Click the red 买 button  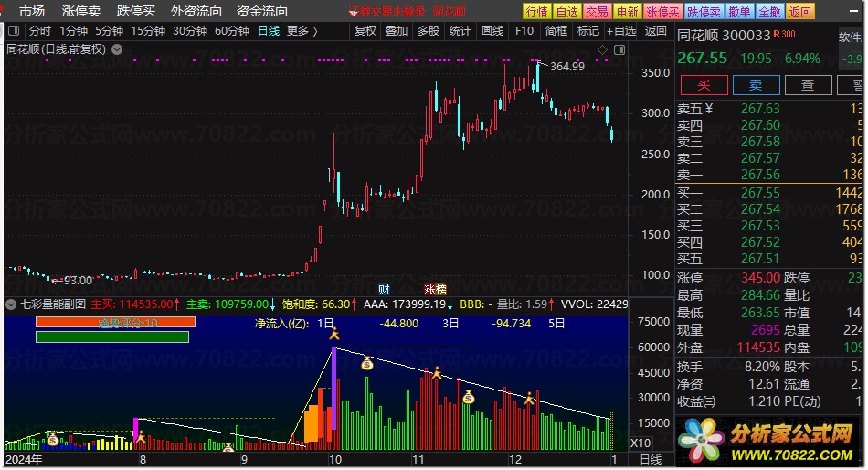pyautogui.click(x=704, y=85)
